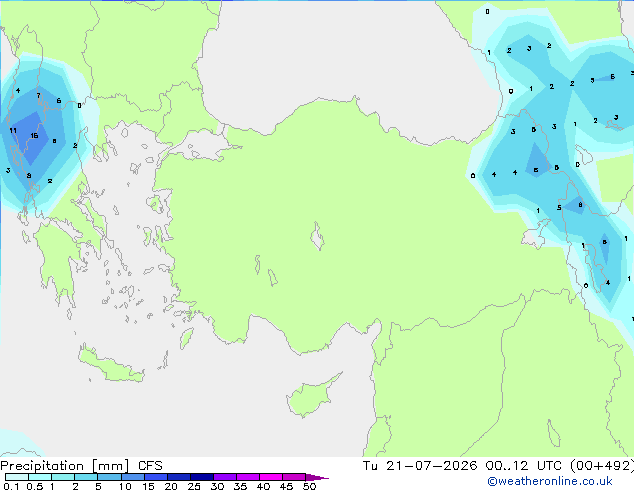Click the '7' precipitation value near Albania
Image resolution: width=634 pixels, height=490 pixels.
[x=38, y=95]
